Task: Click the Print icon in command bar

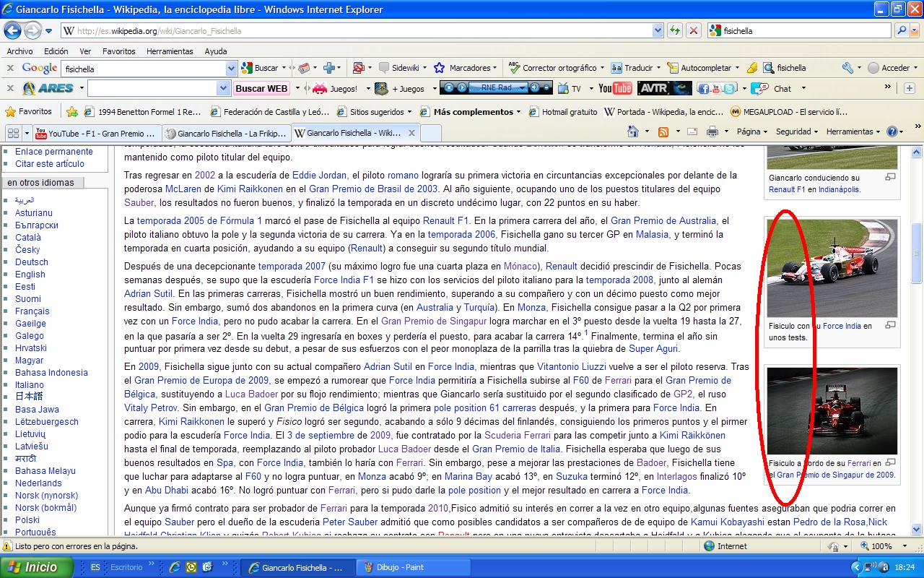Action: (x=712, y=132)
